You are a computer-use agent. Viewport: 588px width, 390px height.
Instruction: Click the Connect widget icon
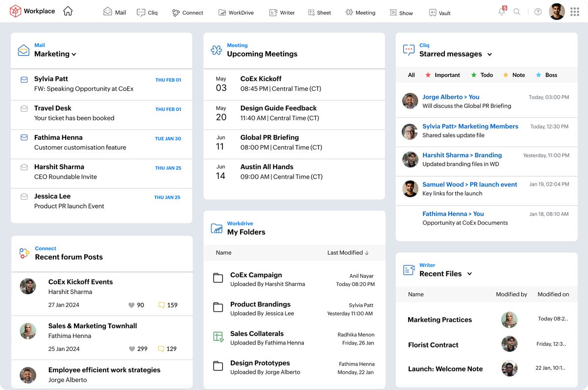pos(24,253)
